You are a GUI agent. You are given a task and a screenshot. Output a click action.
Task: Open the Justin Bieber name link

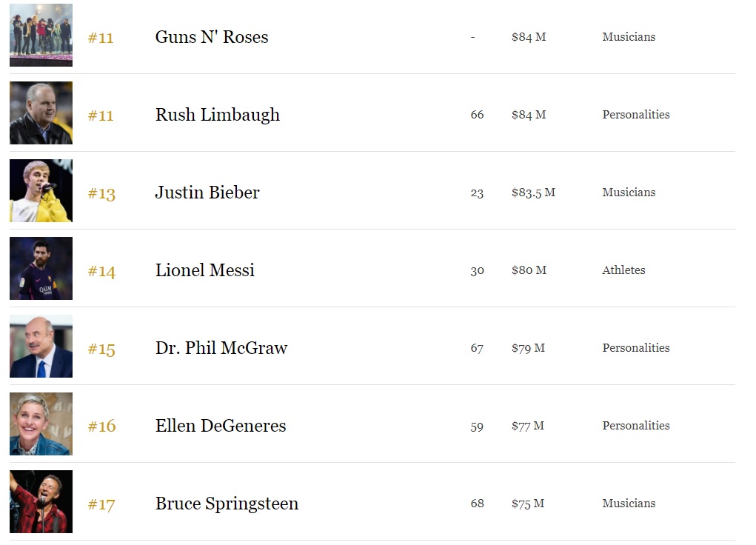pyautogui.click(x=207, y=193)
